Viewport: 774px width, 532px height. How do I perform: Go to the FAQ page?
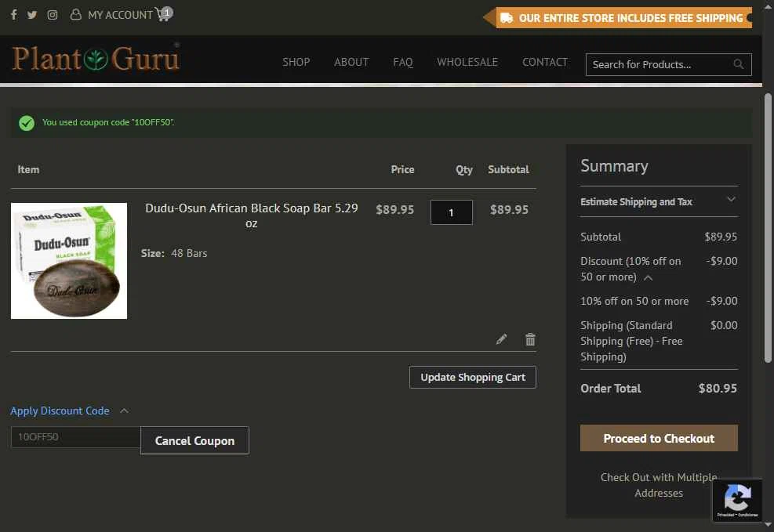pyautogui.click(x=403, y=62)
